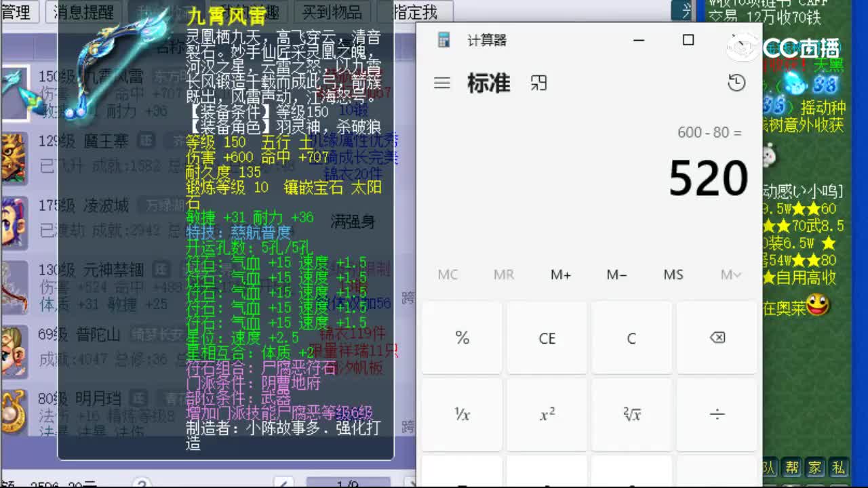This screenshot has height=488, width=868.
Task: Select the 元神禁锢 weapon icon
Action: click(x=13, y=286)
